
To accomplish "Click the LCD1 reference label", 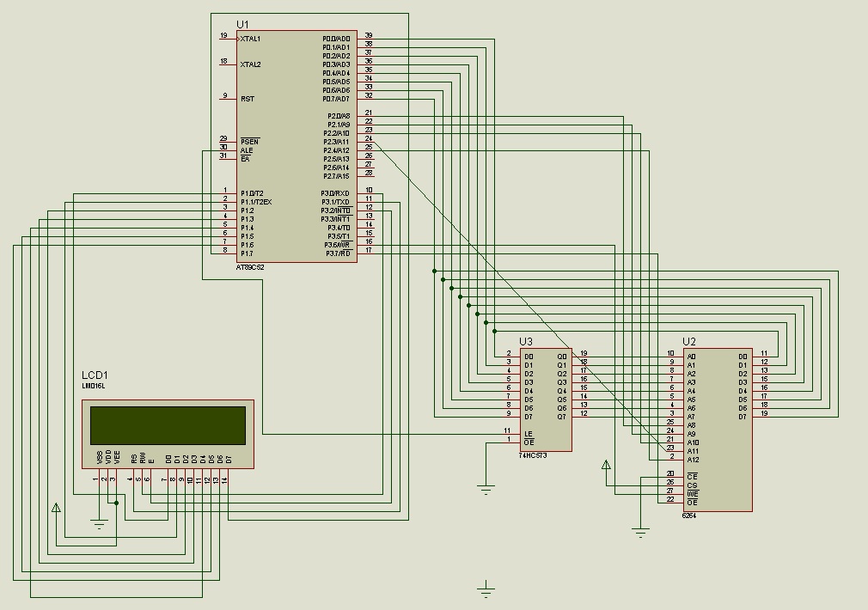I will 95,375.
